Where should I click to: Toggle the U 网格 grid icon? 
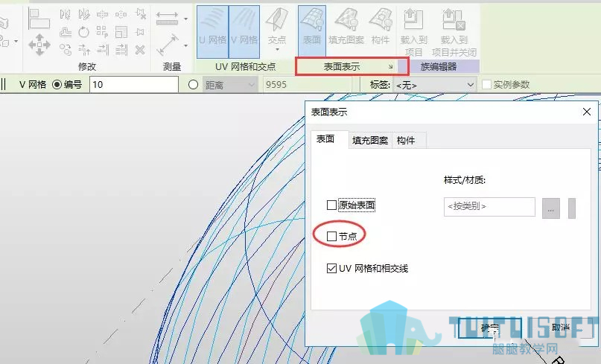click(x=213, y=32)
